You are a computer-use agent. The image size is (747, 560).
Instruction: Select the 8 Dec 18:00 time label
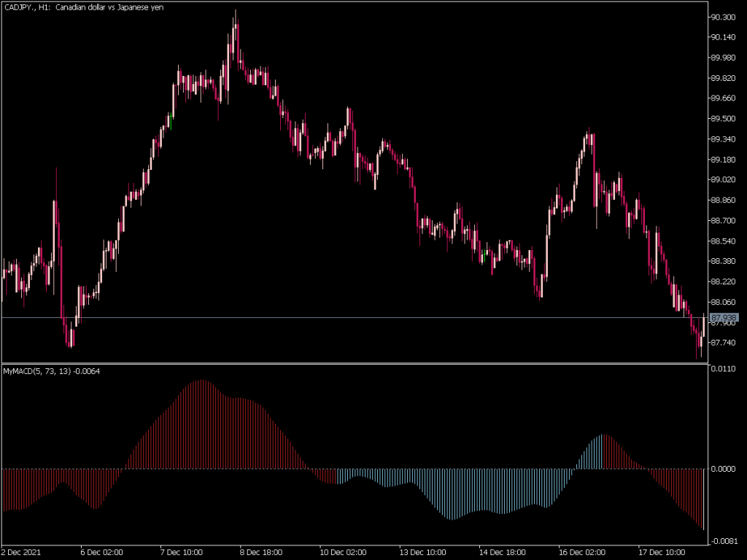tap(261, 552)
